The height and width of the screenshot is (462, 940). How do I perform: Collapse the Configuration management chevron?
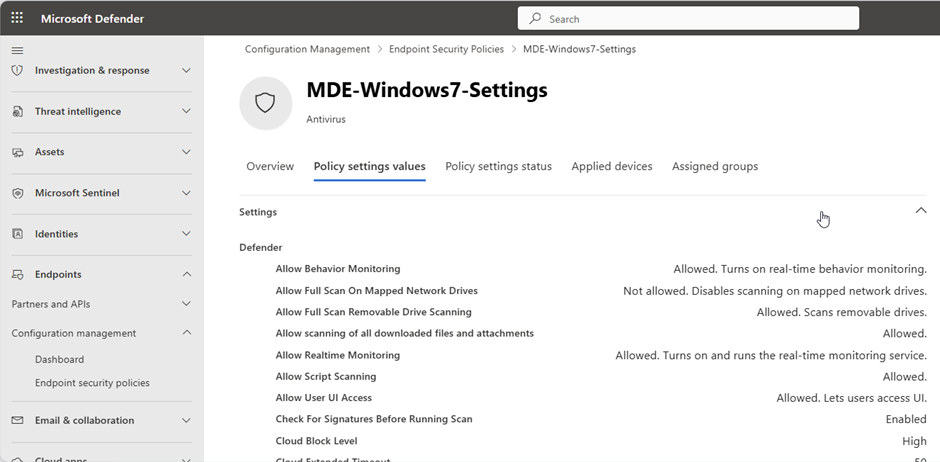[186, 333]
